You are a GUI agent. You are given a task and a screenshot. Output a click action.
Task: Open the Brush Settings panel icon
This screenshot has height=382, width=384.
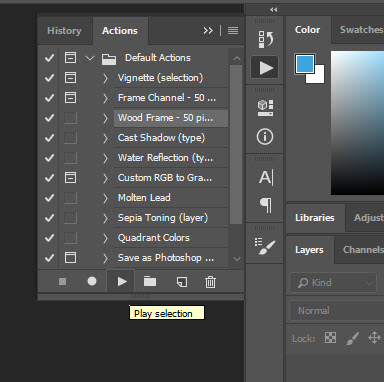[265, 246]
